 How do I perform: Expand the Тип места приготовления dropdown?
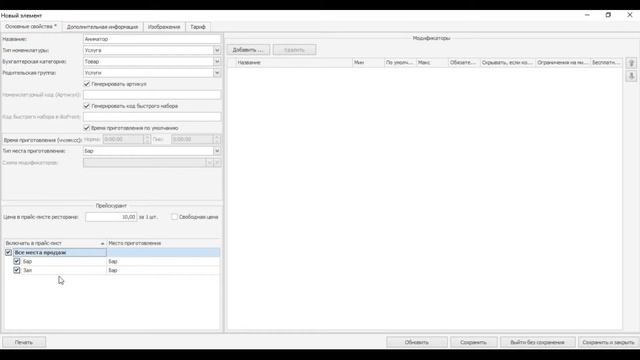coord(217,151)
